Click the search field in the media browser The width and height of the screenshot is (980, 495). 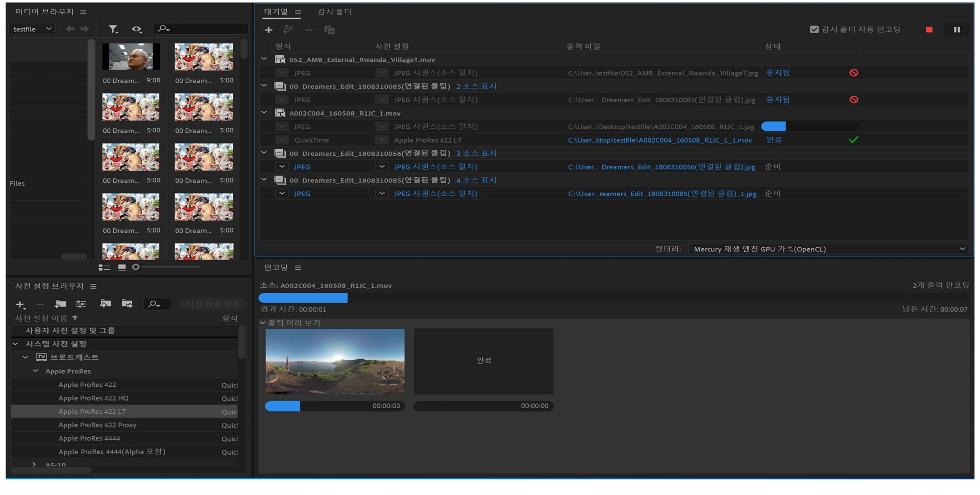(x=202, y=29)
